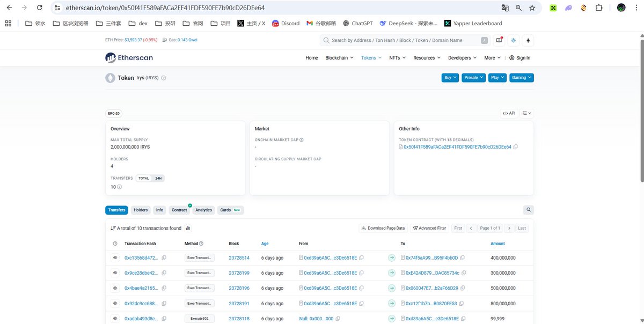Switch transfers count to TOTAL

tap(144, 178)
